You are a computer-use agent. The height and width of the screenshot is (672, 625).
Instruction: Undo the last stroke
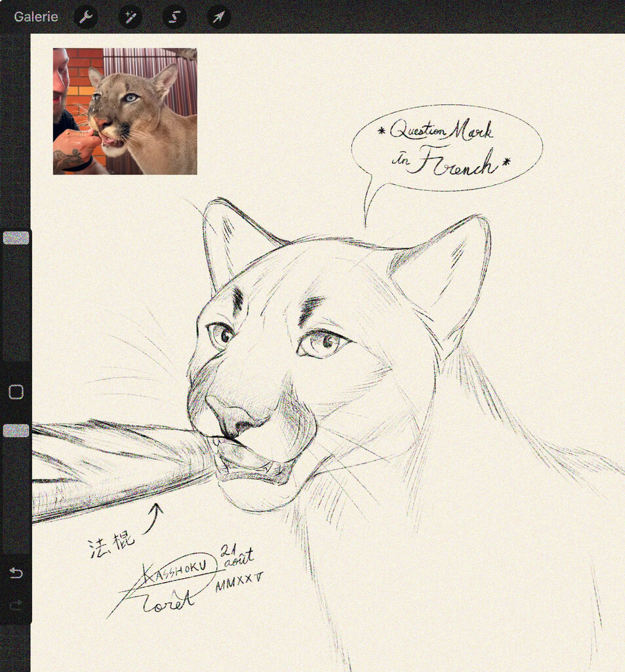pos(16,572)
